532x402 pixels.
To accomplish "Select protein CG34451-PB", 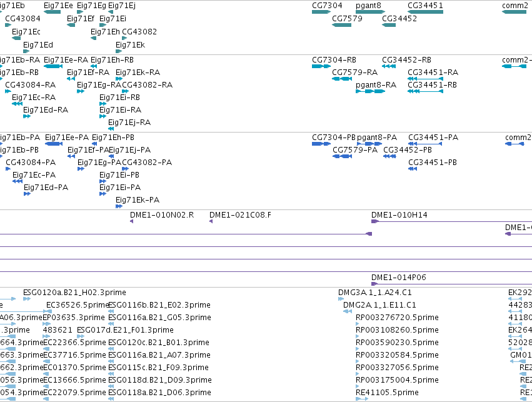I will (x=433, y=163).
